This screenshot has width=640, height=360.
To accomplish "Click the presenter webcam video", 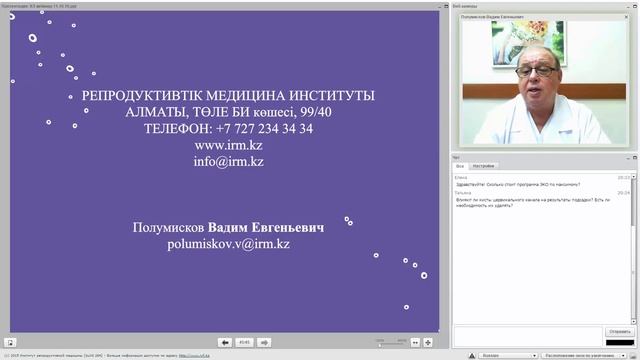I will coord(544,82).
